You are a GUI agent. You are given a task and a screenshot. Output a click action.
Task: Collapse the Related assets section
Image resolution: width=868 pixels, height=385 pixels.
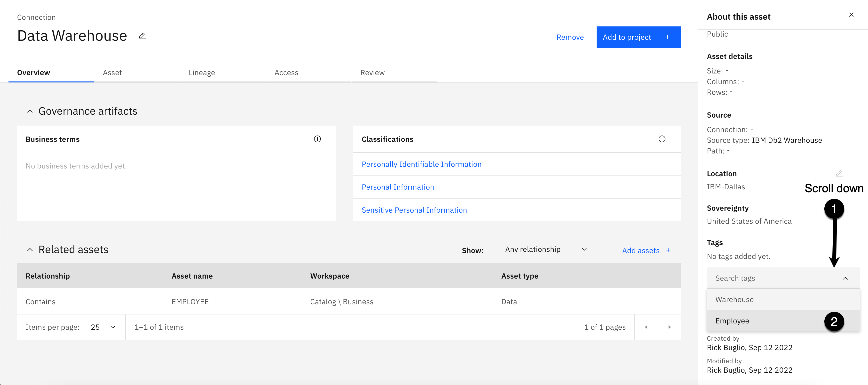30,250
